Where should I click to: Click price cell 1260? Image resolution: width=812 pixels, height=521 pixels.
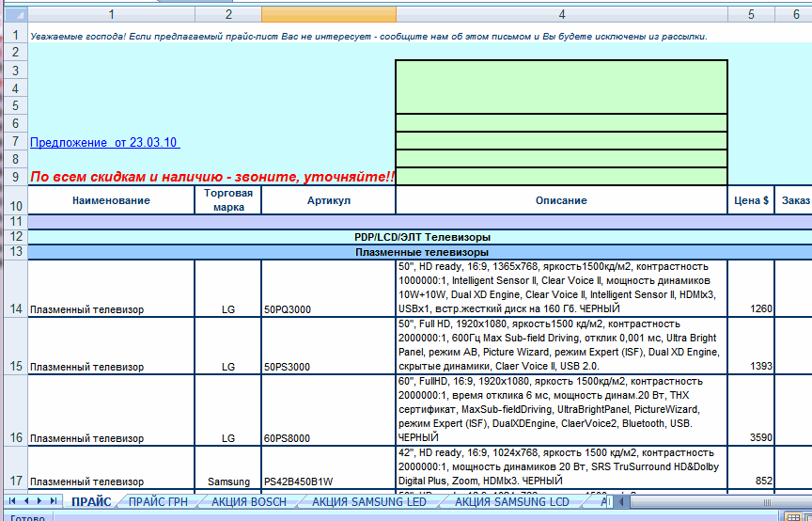[x=751, y=289]
